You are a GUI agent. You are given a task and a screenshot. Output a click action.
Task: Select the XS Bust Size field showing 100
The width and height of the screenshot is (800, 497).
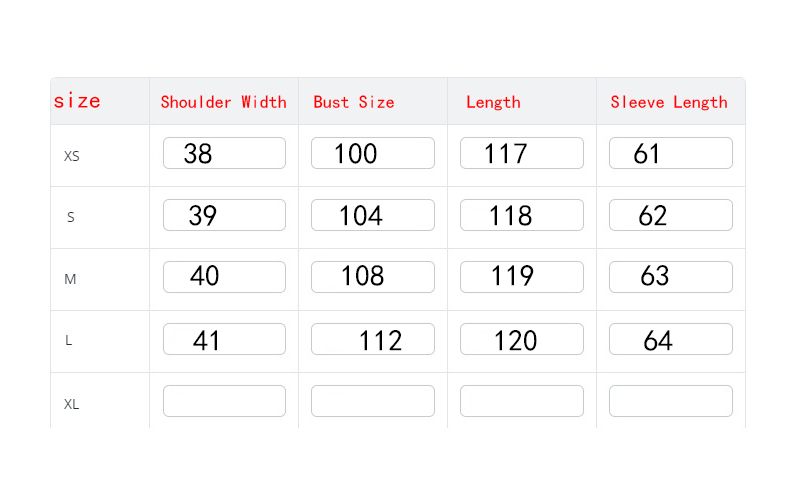pos(373,153)
